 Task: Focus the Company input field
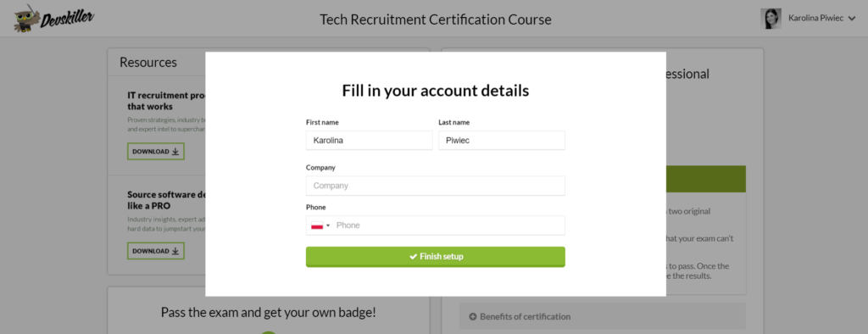(x=435, y=186)
